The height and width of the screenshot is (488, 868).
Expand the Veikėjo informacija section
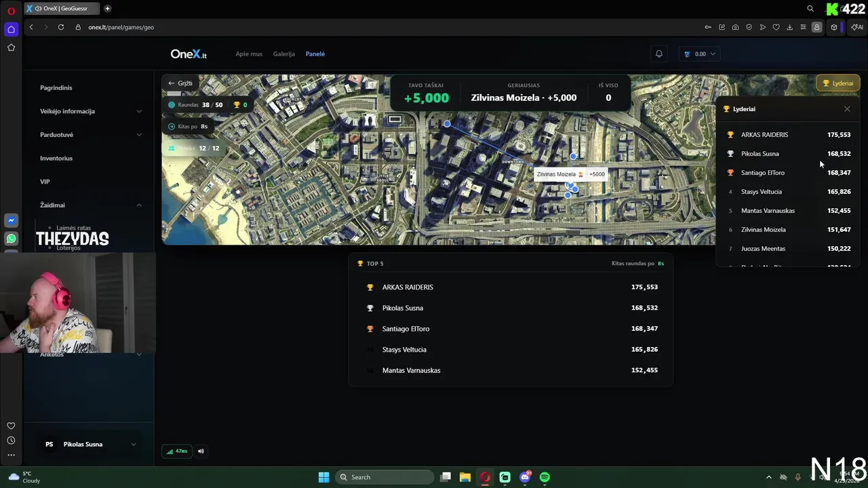pyautogui.click(x=91, y=111)
